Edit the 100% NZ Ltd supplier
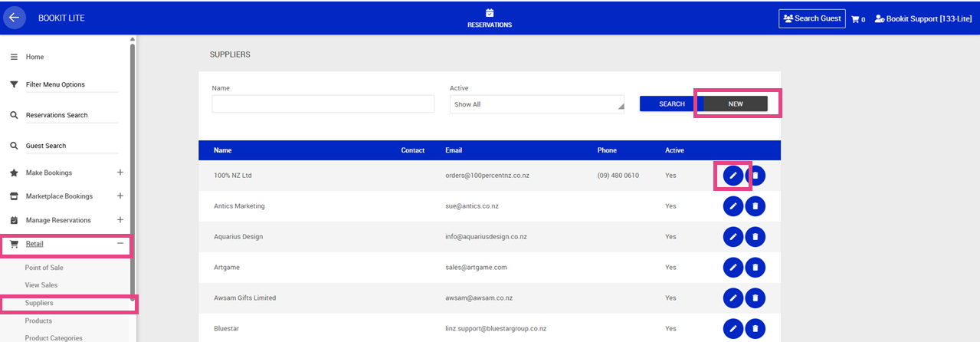980x342 pixels. (x=733, y=176)
